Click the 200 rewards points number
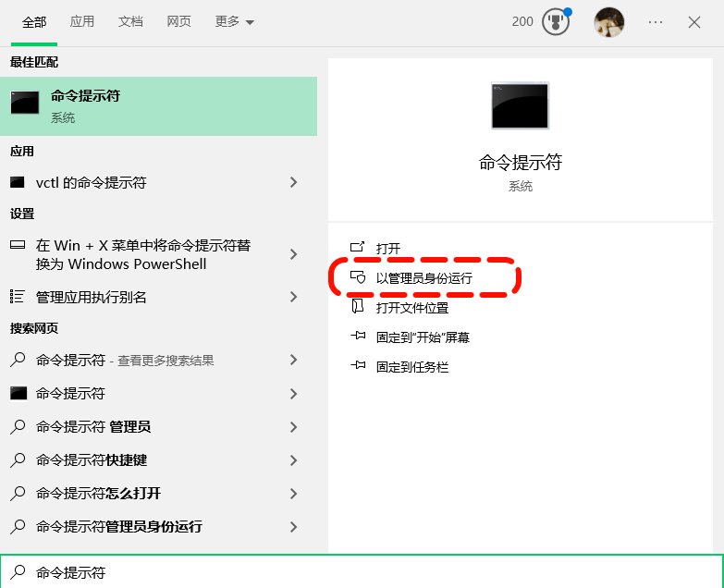Screen dimensions: 724x588 tap(522, 21)
